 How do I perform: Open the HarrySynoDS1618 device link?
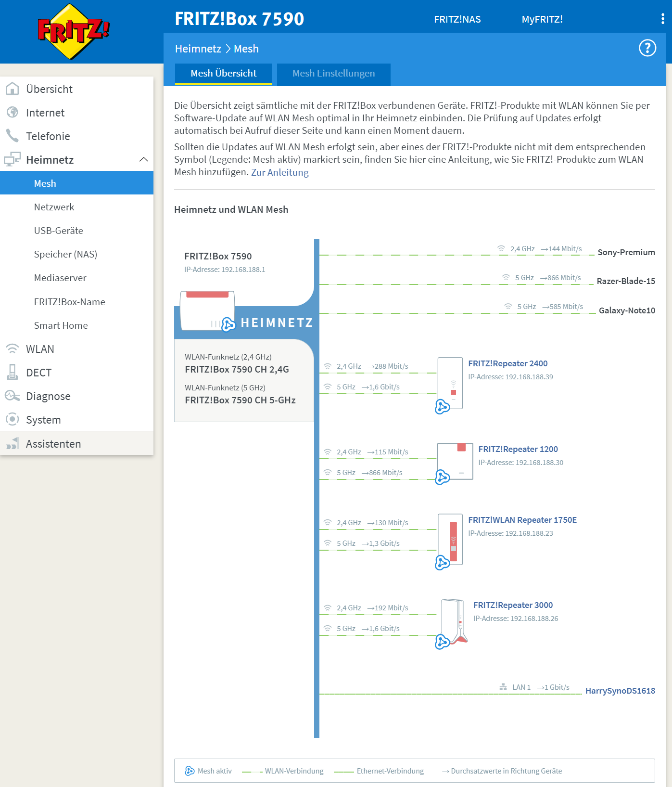coord(620,691)
